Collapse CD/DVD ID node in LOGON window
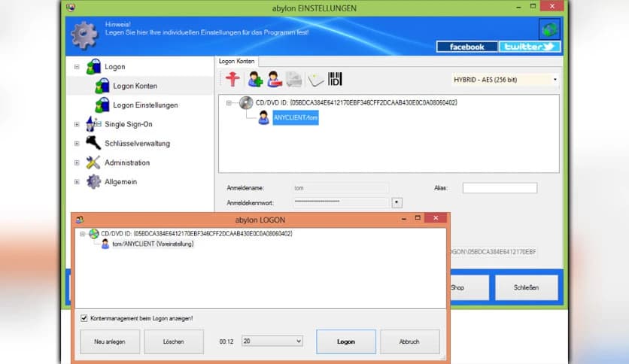Image resolution: width=629 pixels, height=364 pixels. [82, 234]
